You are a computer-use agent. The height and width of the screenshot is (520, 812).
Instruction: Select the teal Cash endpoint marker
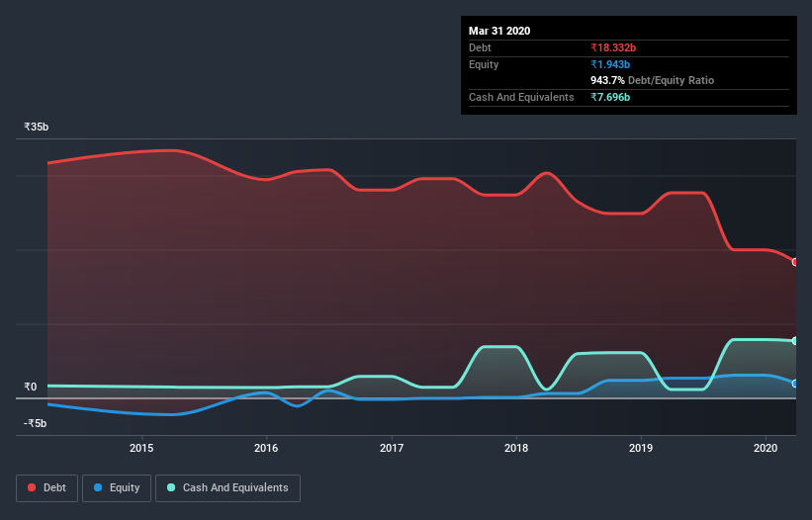795,341
